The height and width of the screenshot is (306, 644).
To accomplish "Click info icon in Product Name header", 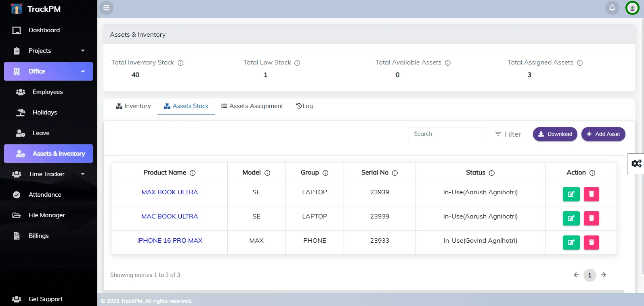I will [193, 173].
